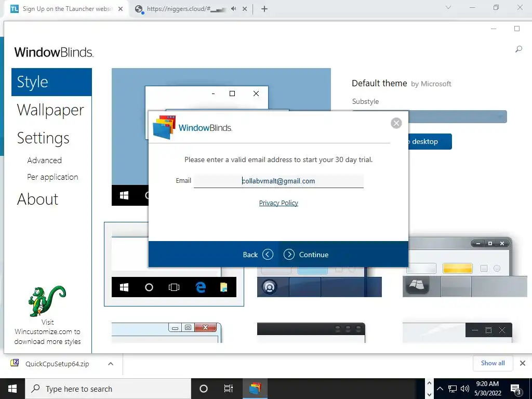Open the volume tray icon
The width and height of the screenshot is (532, 399).
tap(464, 389)
